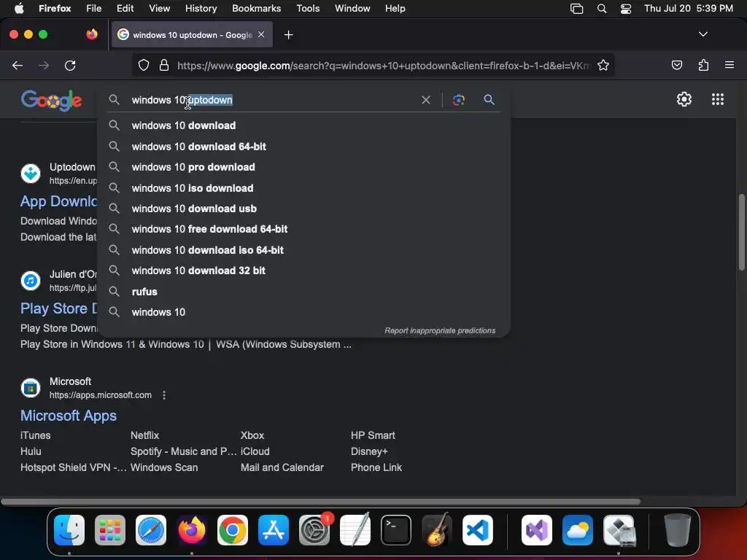Open the Mail and Calendar sitelink
The height and width of the screenshot is (560, 747).
click(282, 467)
